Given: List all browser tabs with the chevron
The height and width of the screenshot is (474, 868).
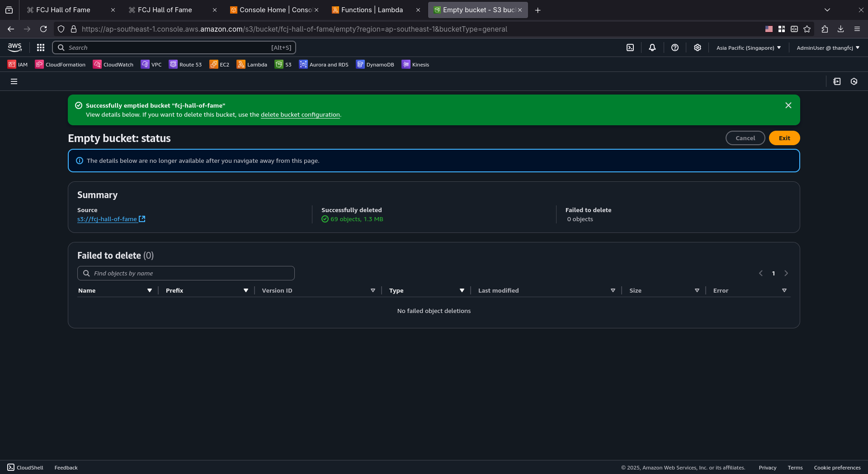Looking at the screenshot, I should 827,10.
